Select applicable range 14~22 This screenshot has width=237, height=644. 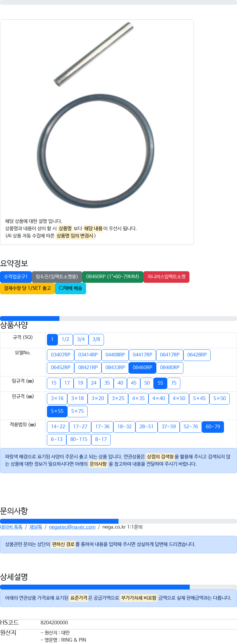58,427
